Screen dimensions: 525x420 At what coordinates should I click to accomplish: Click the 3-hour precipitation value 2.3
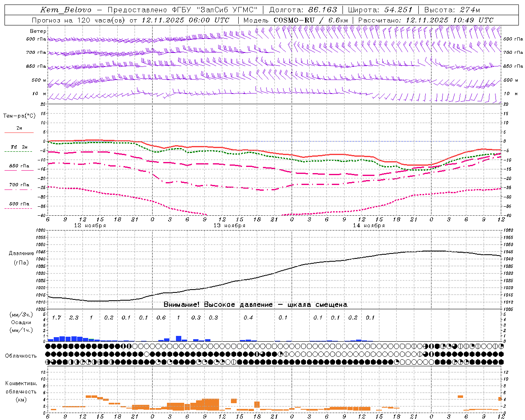coord(74,317)
